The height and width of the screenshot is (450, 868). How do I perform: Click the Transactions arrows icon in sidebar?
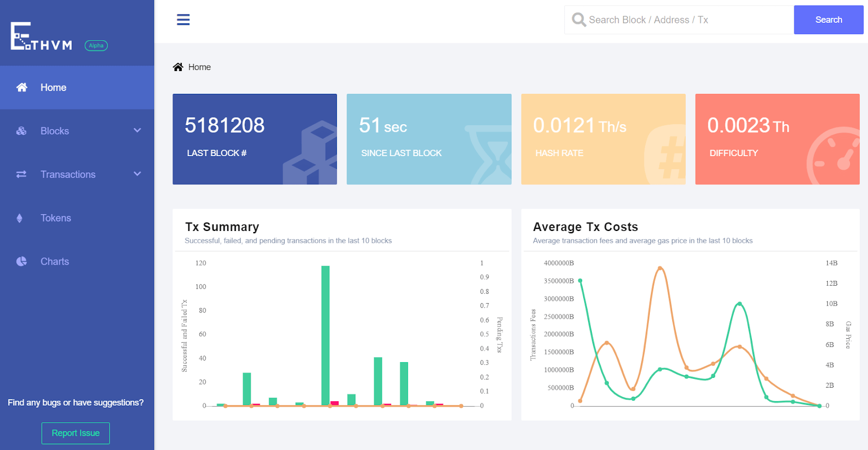coord(22,175)
